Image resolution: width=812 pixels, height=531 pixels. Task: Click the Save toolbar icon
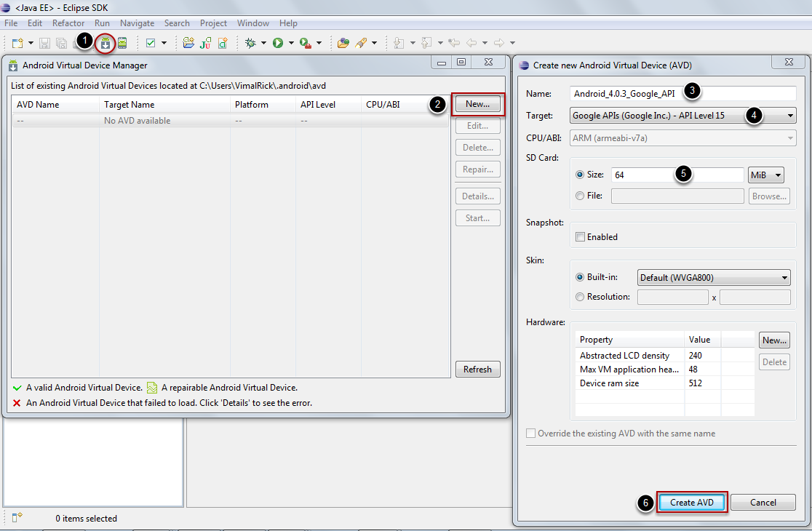coord(45,43)
